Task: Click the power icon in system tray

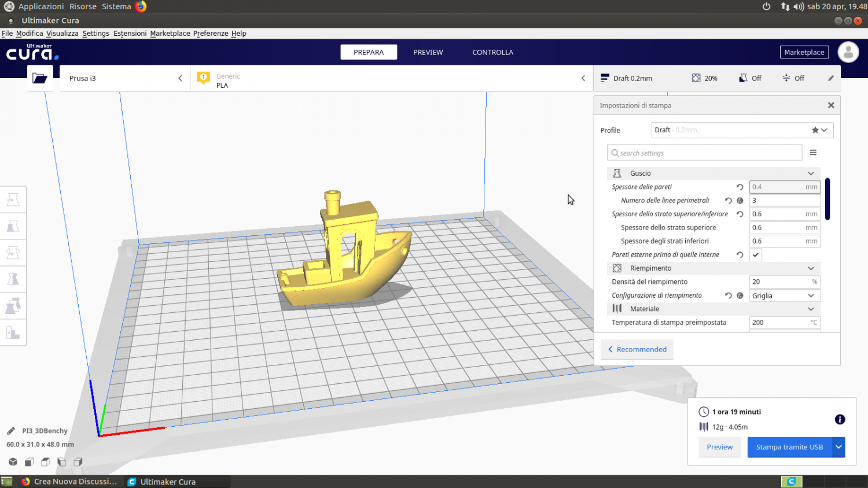Action: click(x=766, y=6)
